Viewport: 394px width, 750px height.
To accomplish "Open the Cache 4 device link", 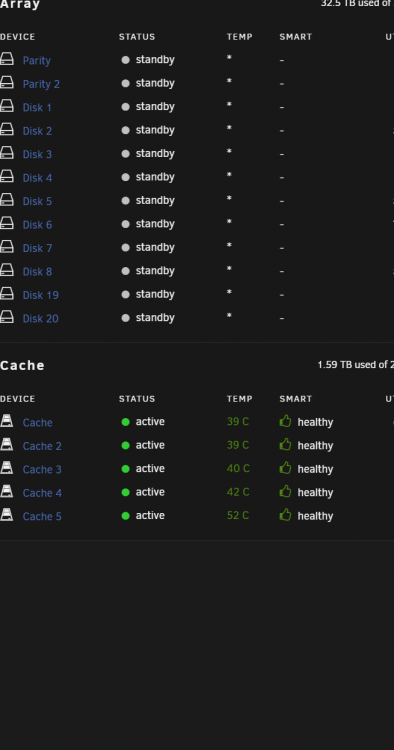I will pos(42,493).
